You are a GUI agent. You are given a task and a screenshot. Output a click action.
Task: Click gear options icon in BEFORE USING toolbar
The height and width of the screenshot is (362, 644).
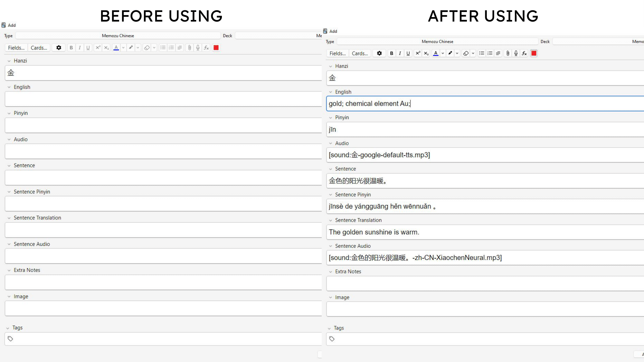59,48
